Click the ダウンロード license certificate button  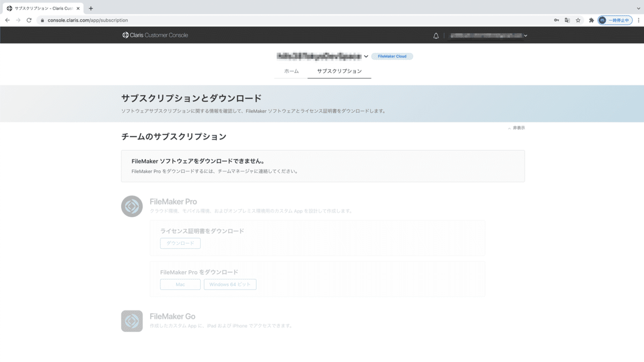coord(180,243)
